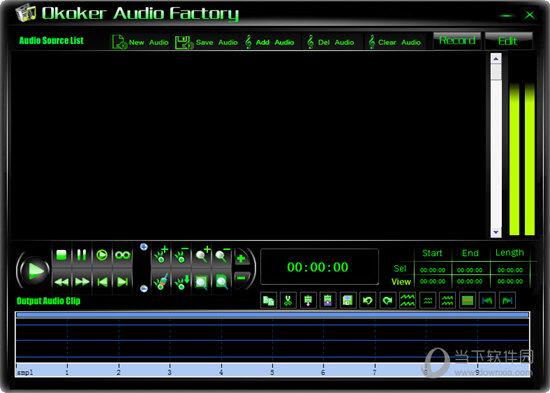Toggle loop playback with the infinity icon
This screenshot has height=393, width=550.
pyautogui.click(x=122, y=255)
